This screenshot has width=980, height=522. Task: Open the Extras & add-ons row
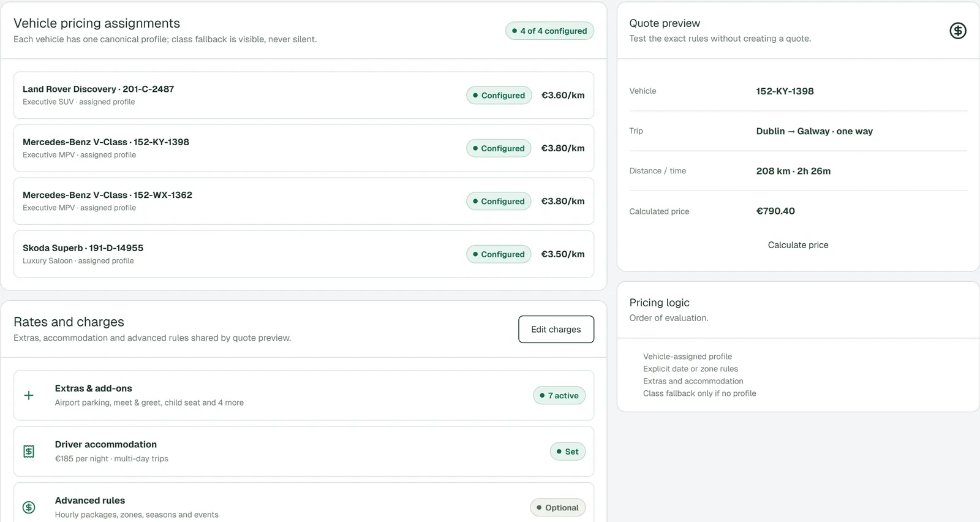[x=304, y=395]
